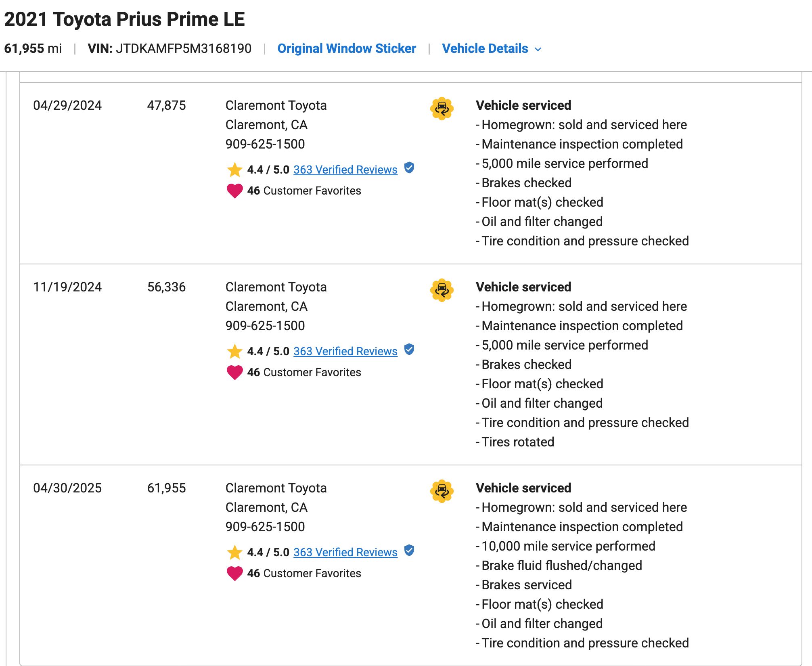The height and width of the screenshot is (666, 812).
Task: Click verified shield badge in 04/29/2024 row
Action: [x=409, y=168]
